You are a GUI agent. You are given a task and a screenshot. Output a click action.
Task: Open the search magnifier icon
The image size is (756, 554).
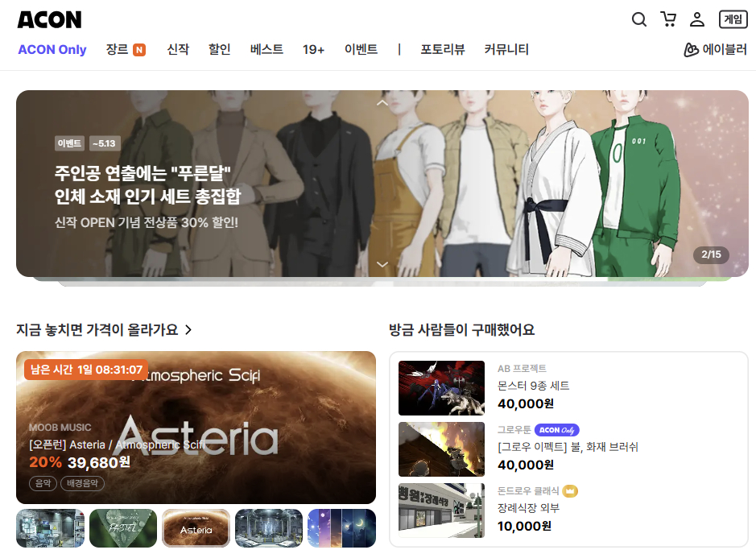(x=638, y=19)
